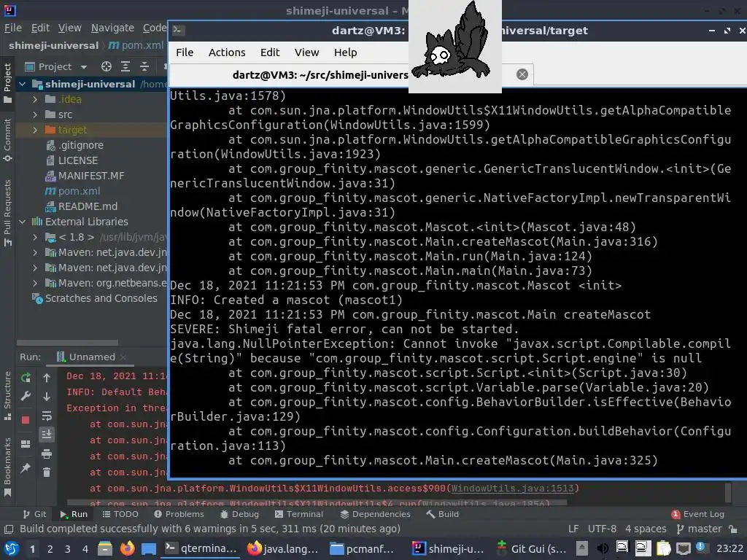
Task: Toggle the Structure side tool window
Action: [x=7, y=396]
